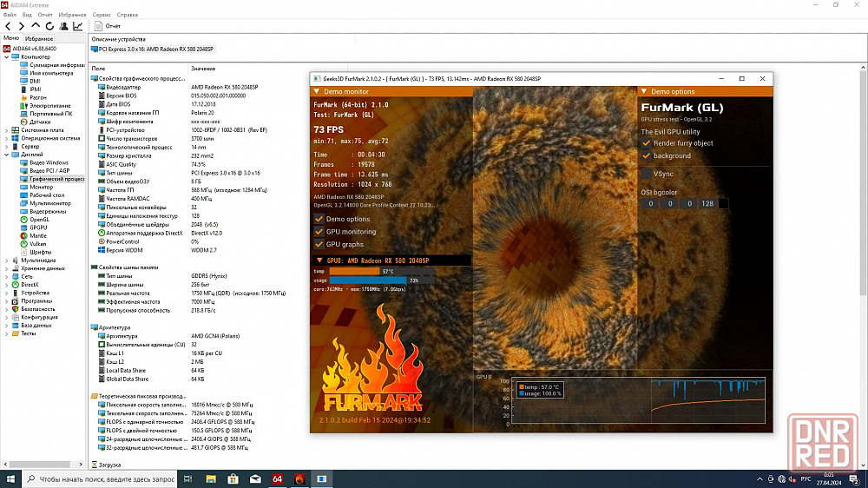The width and height of the screenshot is (868, 488).
Task: Expand the Системная плата tree node
Action: [x=7, y=130]
